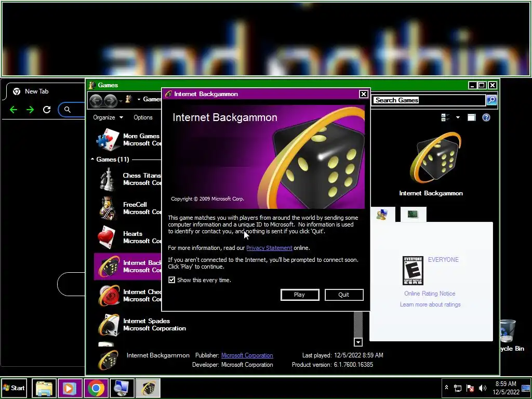This screenshot has width=532, height=399.
Task: Select Hearts game icon
Action: pyautogui.click(x=107, y=237)
